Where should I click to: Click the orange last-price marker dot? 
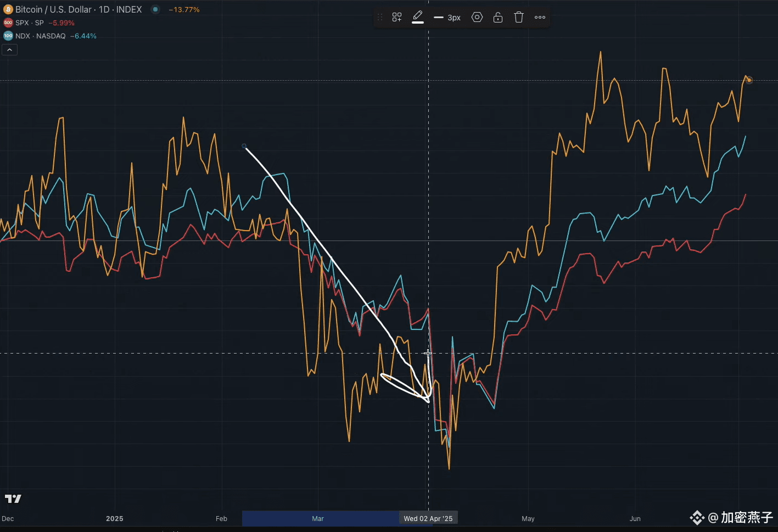pyautogui.click(x=749, y=80)
